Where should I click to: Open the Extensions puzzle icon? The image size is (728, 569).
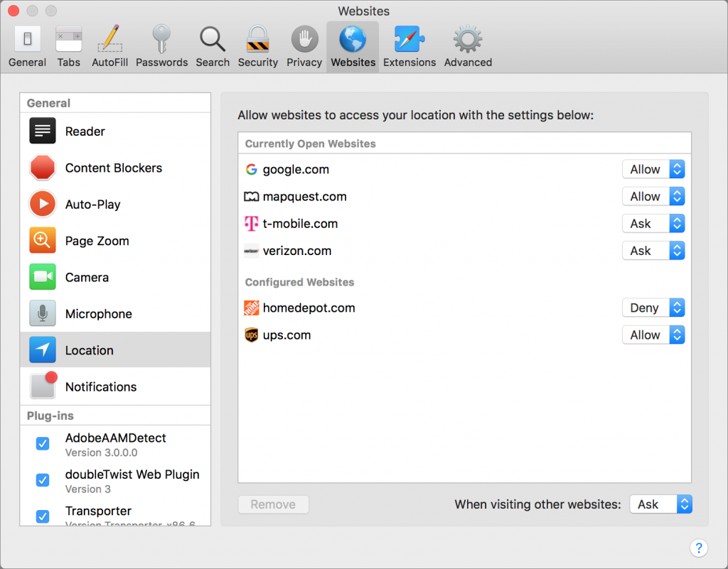(x=409, y=38)
